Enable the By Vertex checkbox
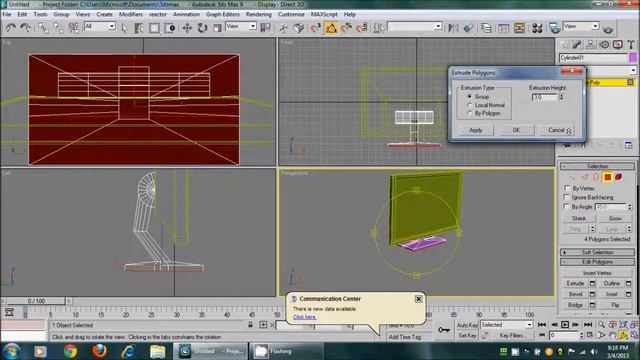This screenshot has height=360, width=640. pos(567,188)
